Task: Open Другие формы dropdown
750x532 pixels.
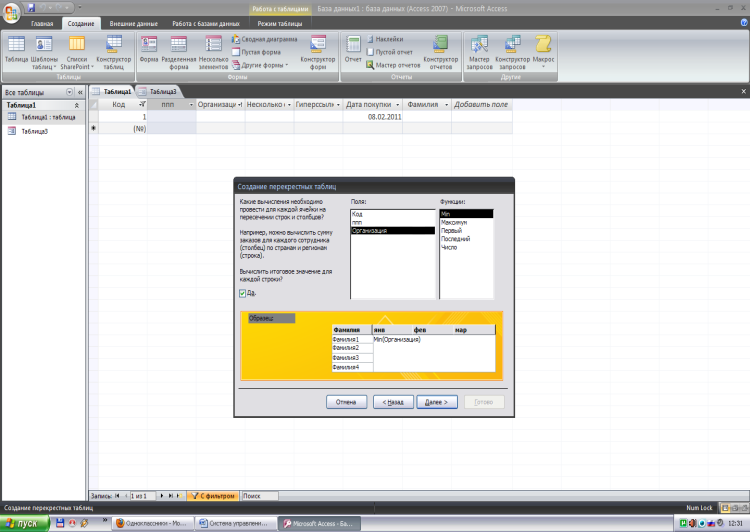Action: coord(260,65)
